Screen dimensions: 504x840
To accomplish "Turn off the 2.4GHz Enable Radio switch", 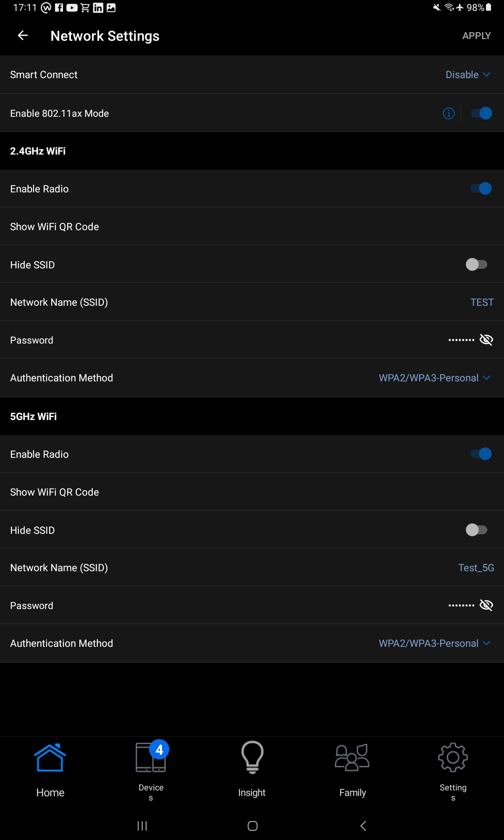I will point(481,189).
